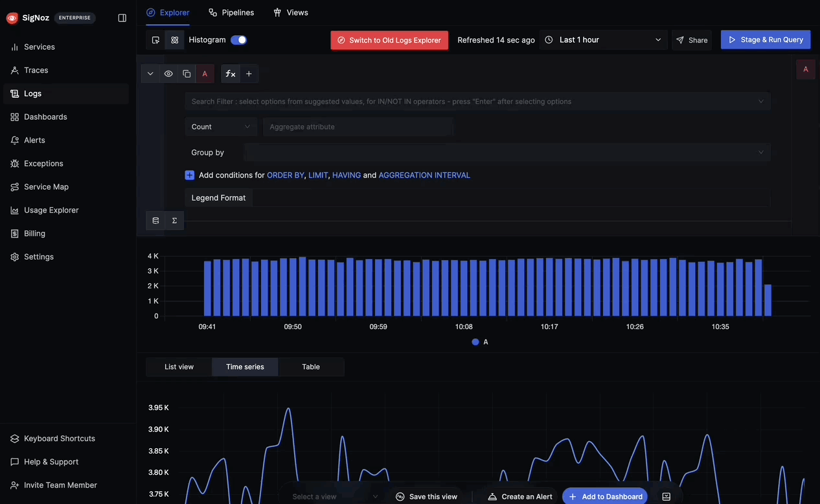The image size is (820, 504).
Task: Click the database query-type icon
Action: [x=155, y=220]
